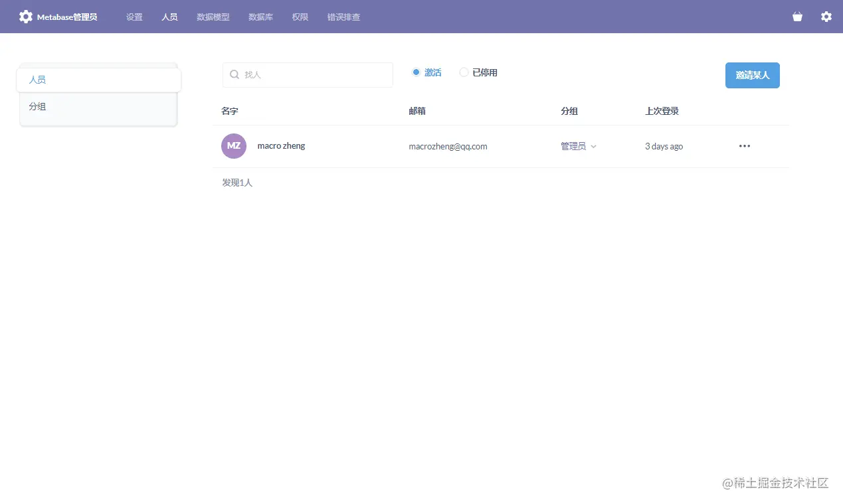Viewport: 843px width, 504px height.
Task: Expand the 管理员 group dropdown
Action: tap(579, 146)
